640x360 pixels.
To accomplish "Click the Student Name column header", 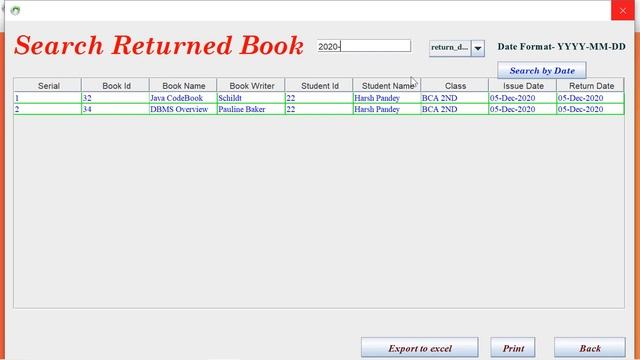I will (387, 86).
